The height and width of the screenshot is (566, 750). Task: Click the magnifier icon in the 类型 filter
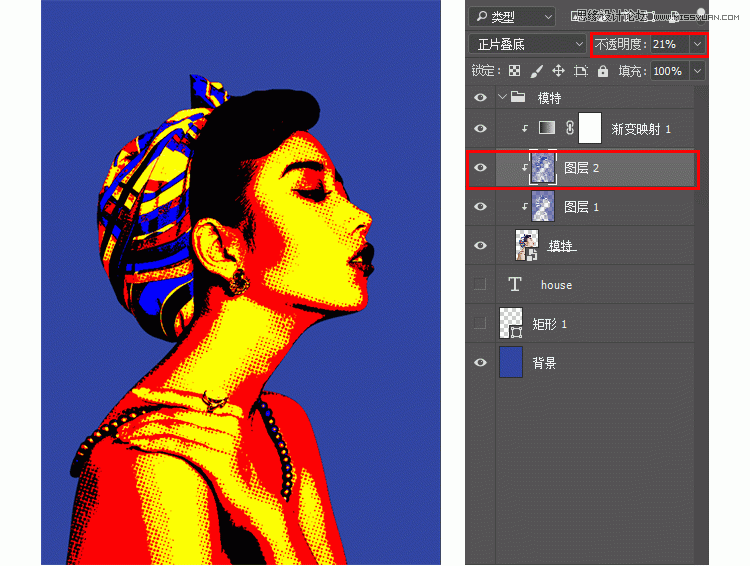pyautogui.click(x=481, y=17)
